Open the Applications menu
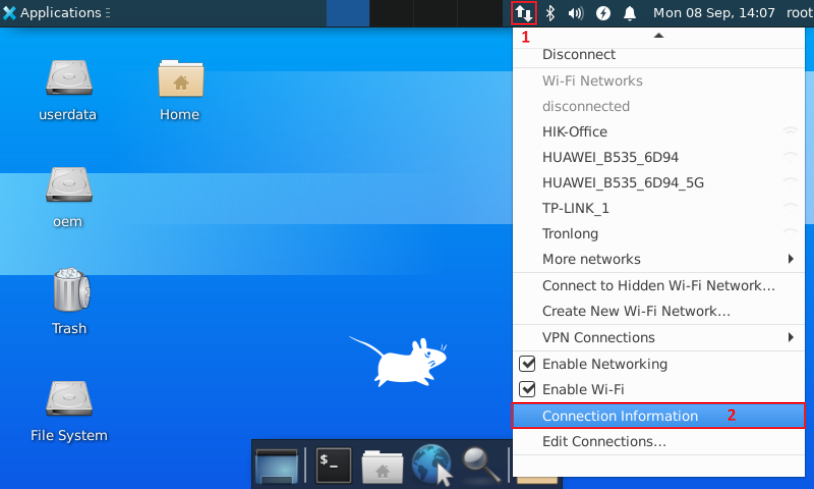814x489 pixels. [52, 12]
